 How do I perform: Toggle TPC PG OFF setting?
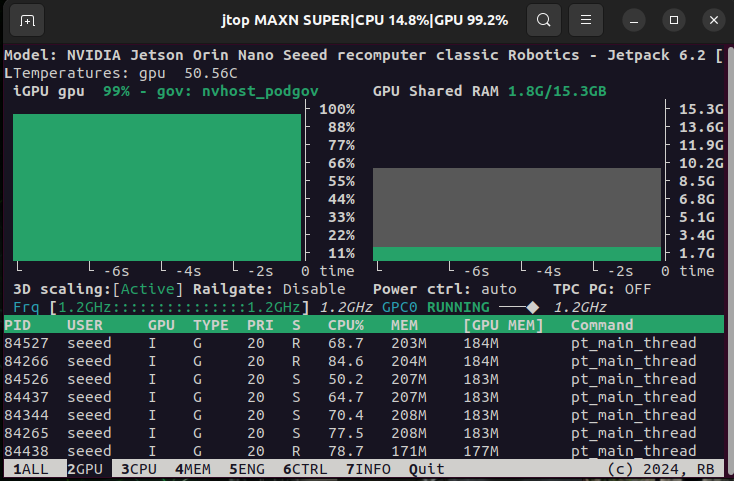pos(637,289)
